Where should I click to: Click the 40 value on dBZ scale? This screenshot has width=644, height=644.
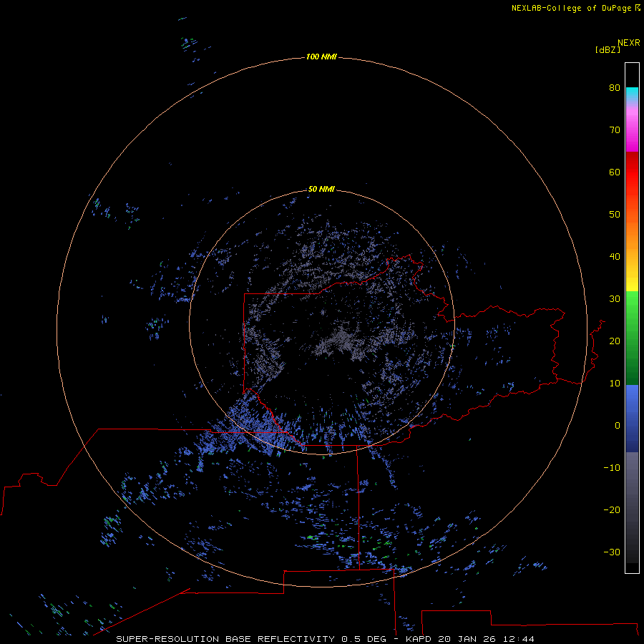click(615, 256)
